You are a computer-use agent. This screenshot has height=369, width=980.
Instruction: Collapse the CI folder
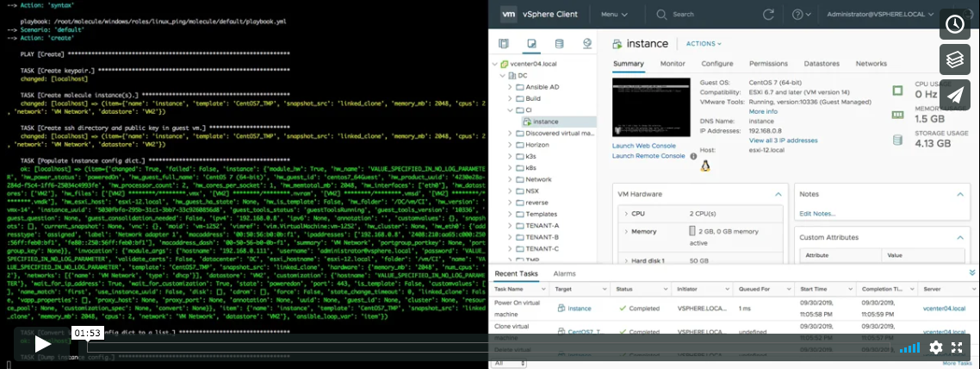[x=510, y=110]
